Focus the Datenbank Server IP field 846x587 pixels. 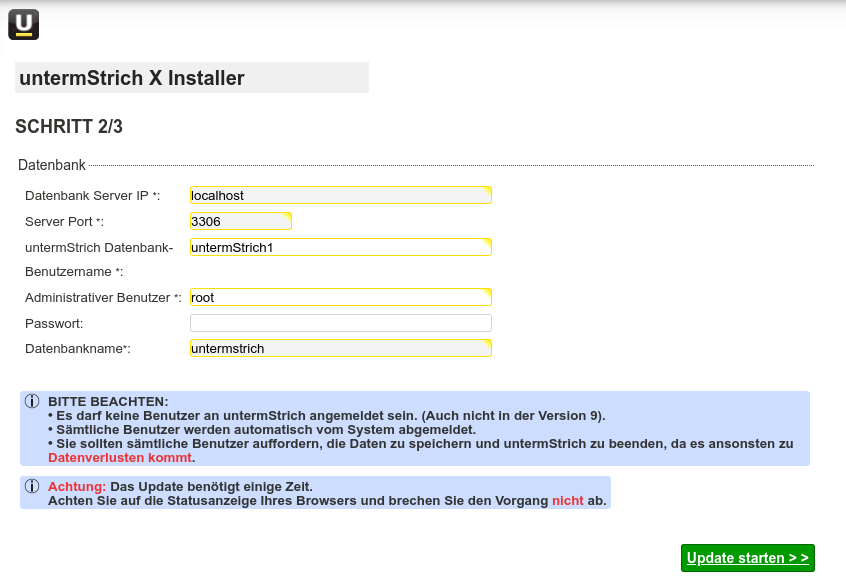pos(340,196)
